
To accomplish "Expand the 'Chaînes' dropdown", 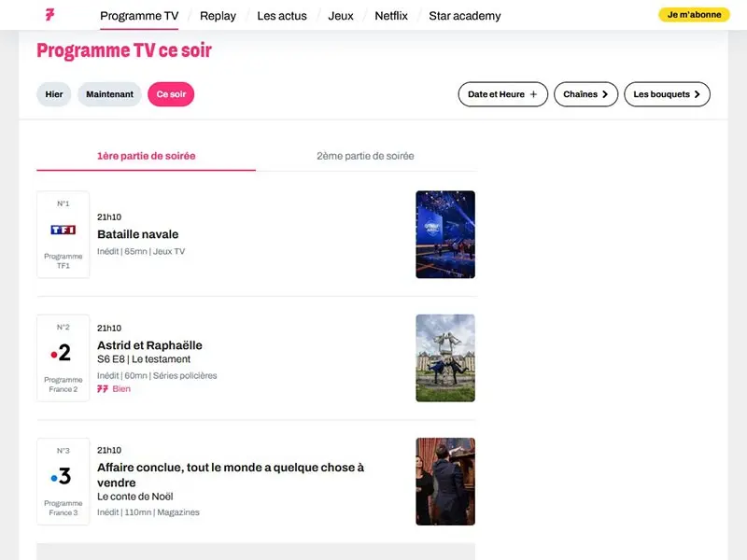I will coord(585,94).
